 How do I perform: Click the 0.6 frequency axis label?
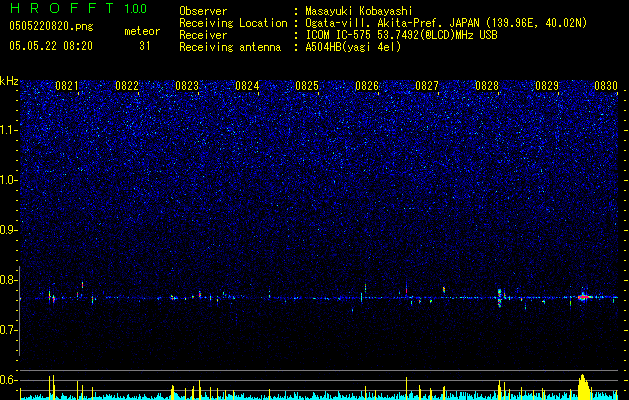(9, 380)
